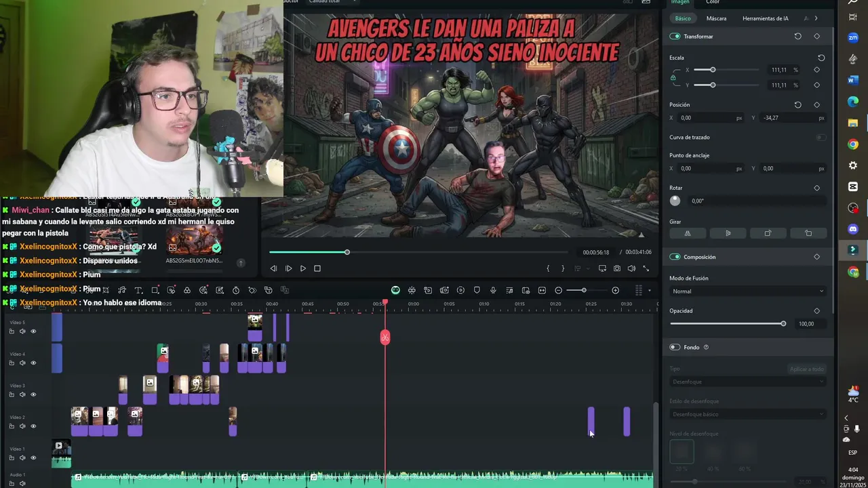
Task: Start voiceover recording with microphone icon
Action: coord(493,290)
